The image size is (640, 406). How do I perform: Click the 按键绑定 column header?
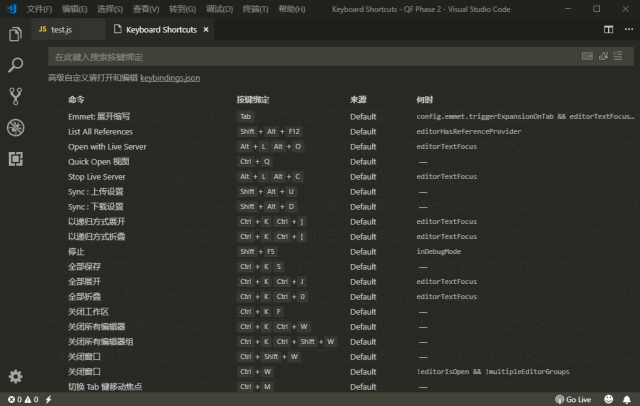click(253, 100)
